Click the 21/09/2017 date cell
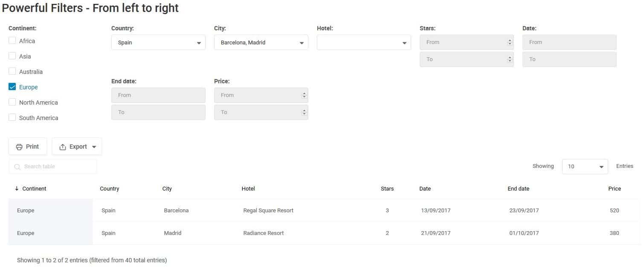The width and height of the screenshot is (644, 267). tap(436, 233)
